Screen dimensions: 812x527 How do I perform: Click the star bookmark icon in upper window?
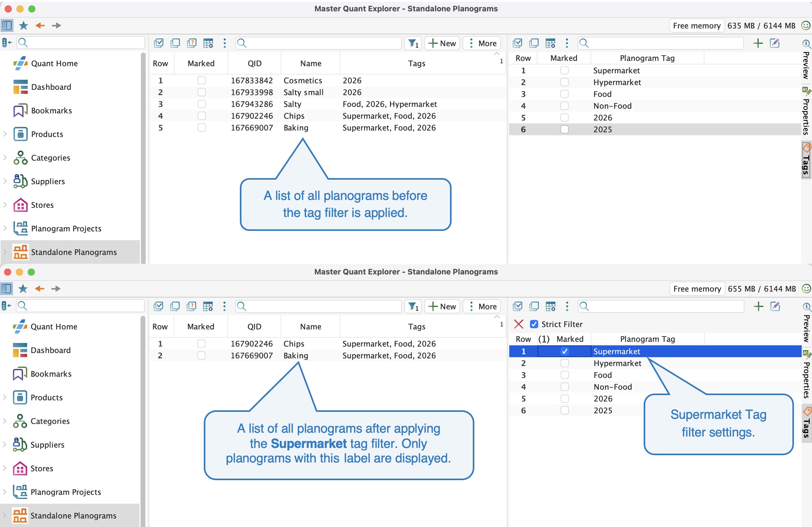tap(23, 26)
